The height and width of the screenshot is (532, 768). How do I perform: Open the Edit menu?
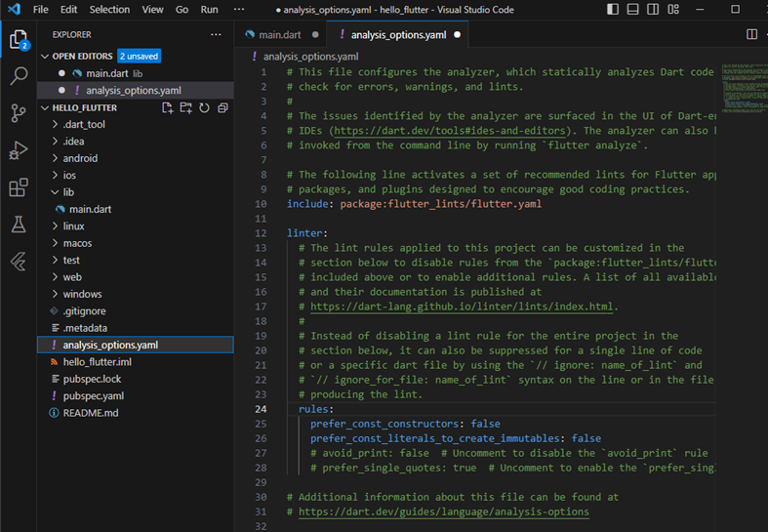[68, 10]
